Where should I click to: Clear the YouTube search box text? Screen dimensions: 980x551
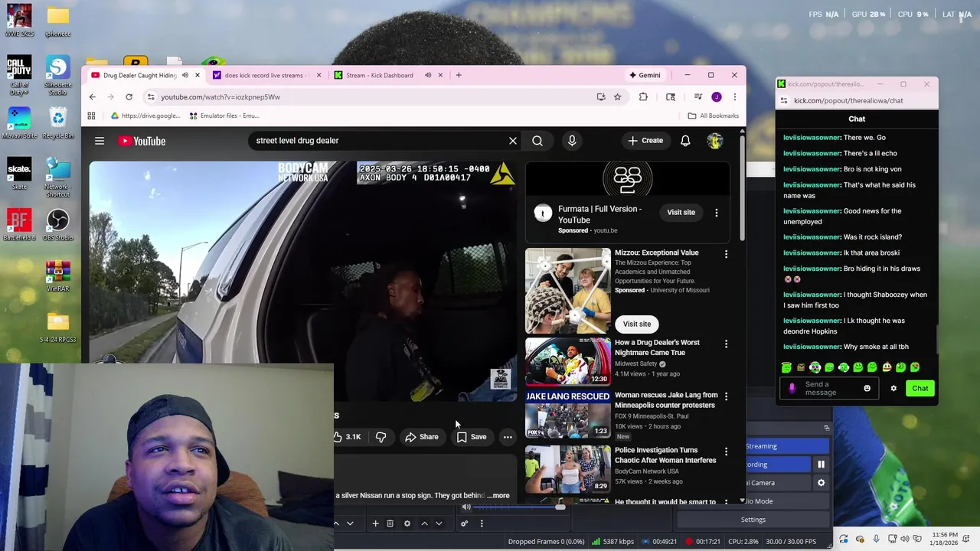coord(513,141)
